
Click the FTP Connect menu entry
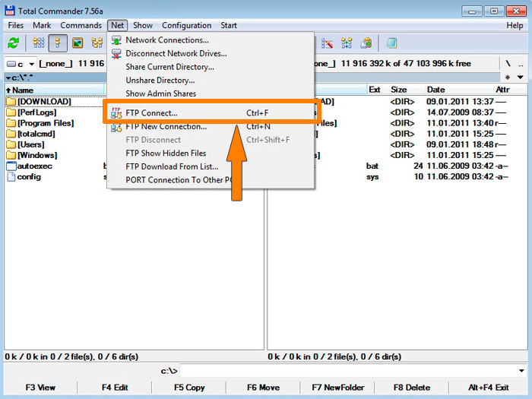pos(151,113)
